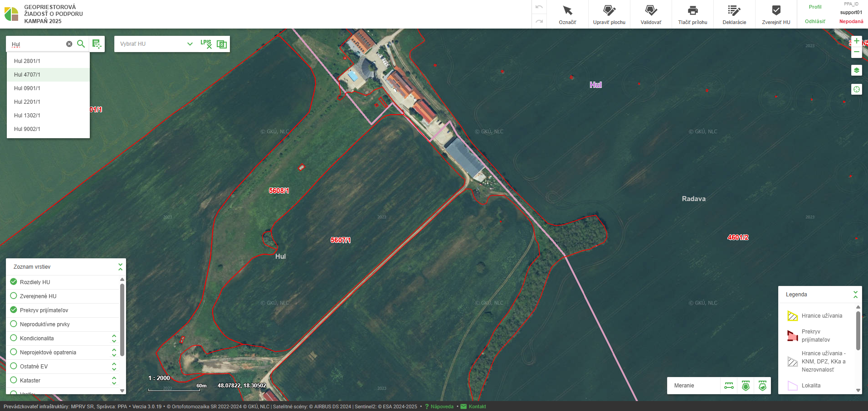Open the Nápoveda help link
Screen dimensions: 868x411
pyautogui.click(x=442, y=406)
